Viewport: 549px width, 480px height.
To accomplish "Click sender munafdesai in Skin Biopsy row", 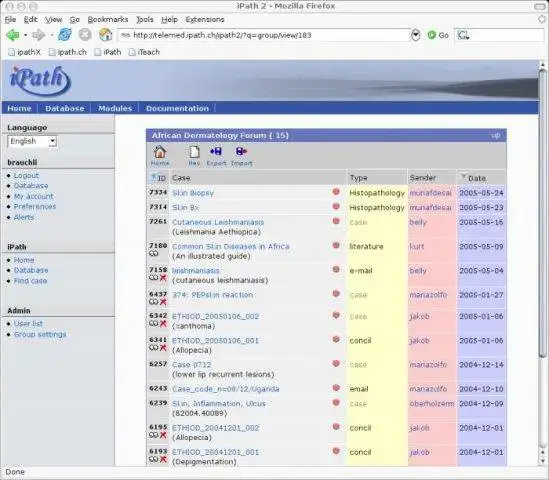I will pyautogui.click(x=431, y=193).
